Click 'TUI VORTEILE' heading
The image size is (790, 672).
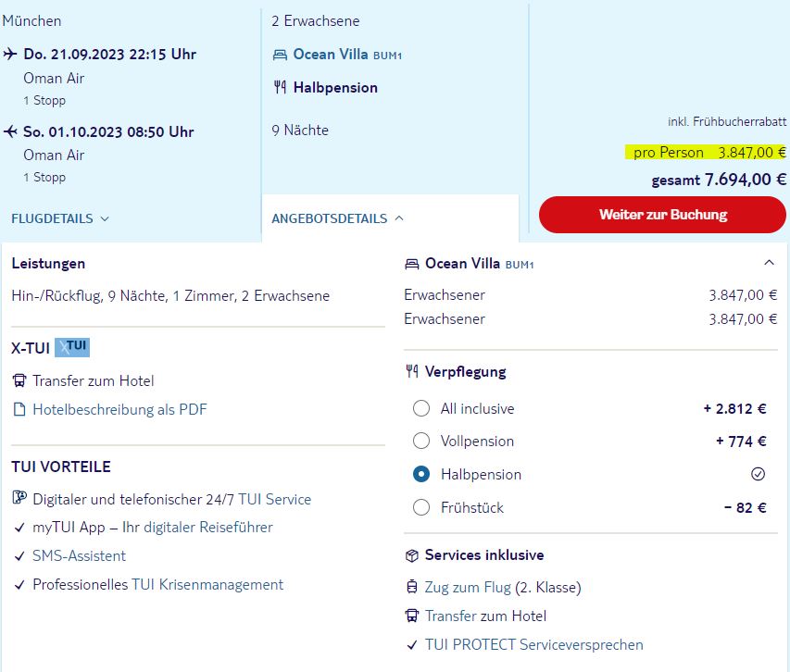(x=61, y=467)
